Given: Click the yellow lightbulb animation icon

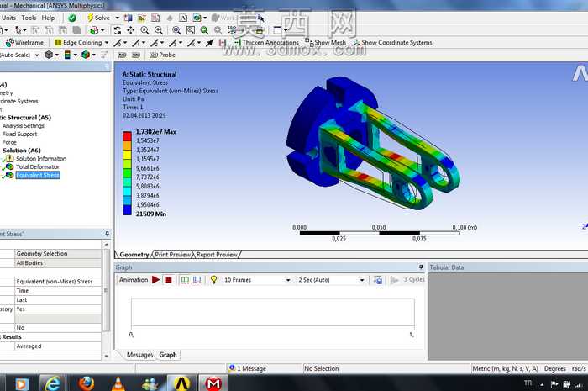Looking at the screenshot, I should tap(213, 280).
